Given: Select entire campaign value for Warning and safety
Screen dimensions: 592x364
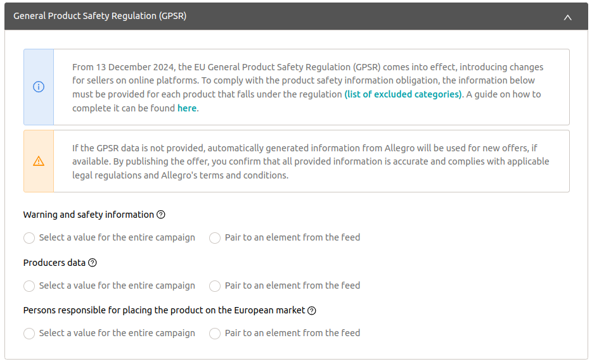Looking at the screenshot, I should (x=29, y=238).
